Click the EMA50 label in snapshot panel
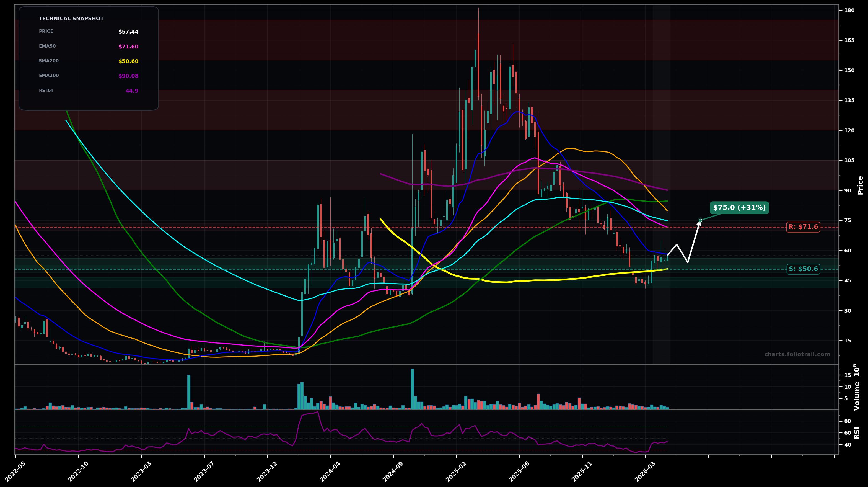The width and height of the screenshot is (868, 487). coord(47,46)
